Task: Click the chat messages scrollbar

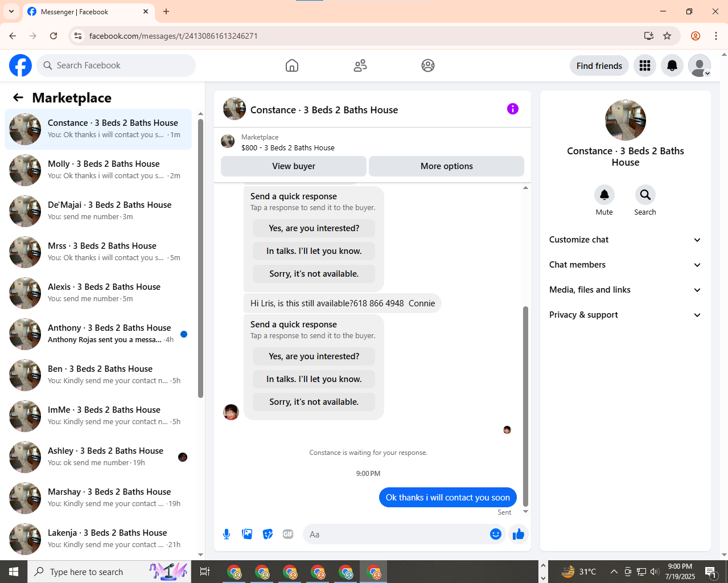Action: tap(525, 407)
